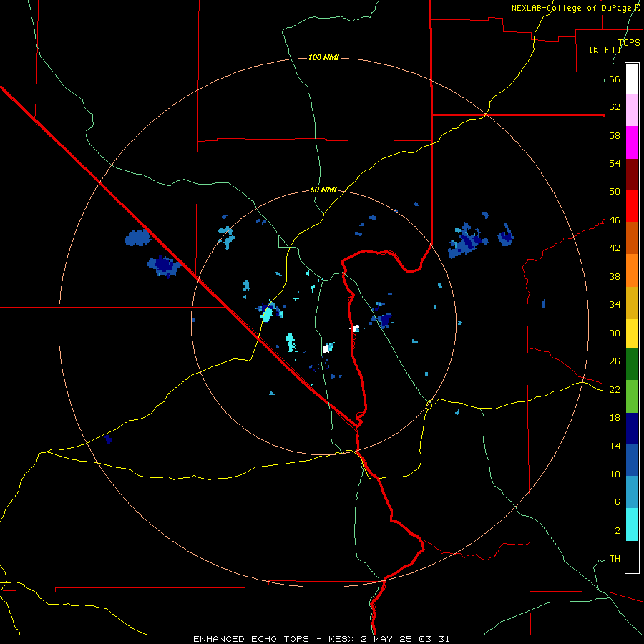Select the bright red legend swatch

pyautogui.click(x=632, y=206)
